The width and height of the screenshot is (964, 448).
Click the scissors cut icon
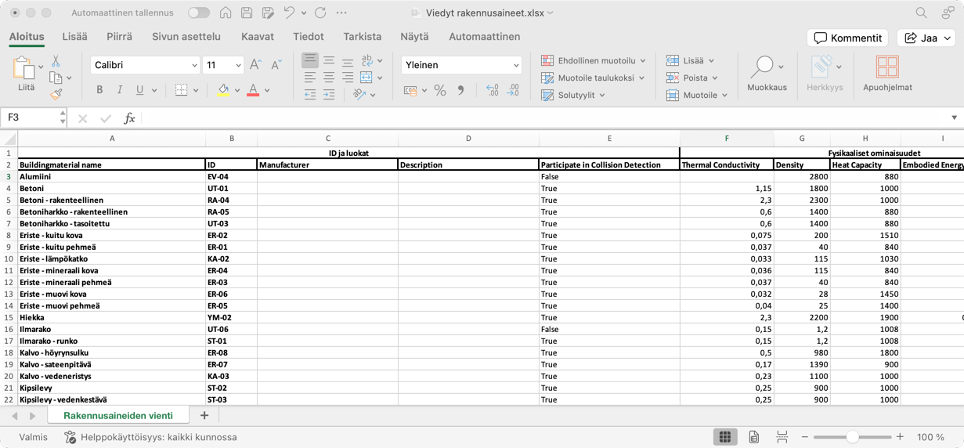tap(56, 61)
